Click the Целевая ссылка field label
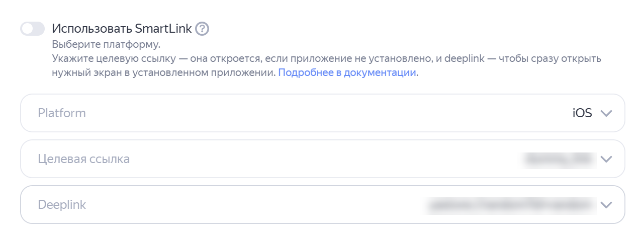 83,159
